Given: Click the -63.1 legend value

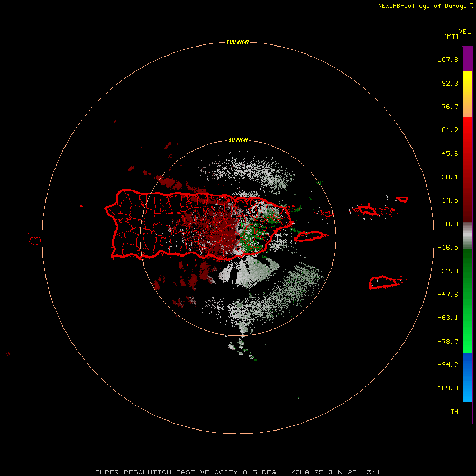Looking at the screenshot, I should point(448,318).
